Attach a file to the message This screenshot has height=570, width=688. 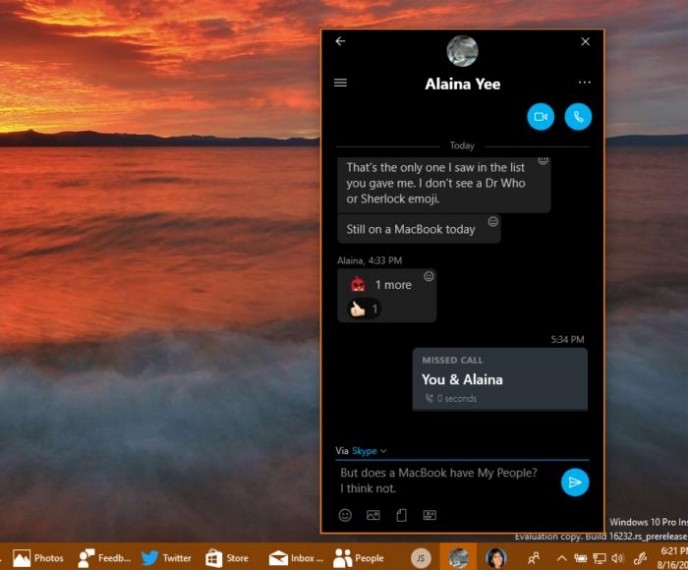point(401,516)
